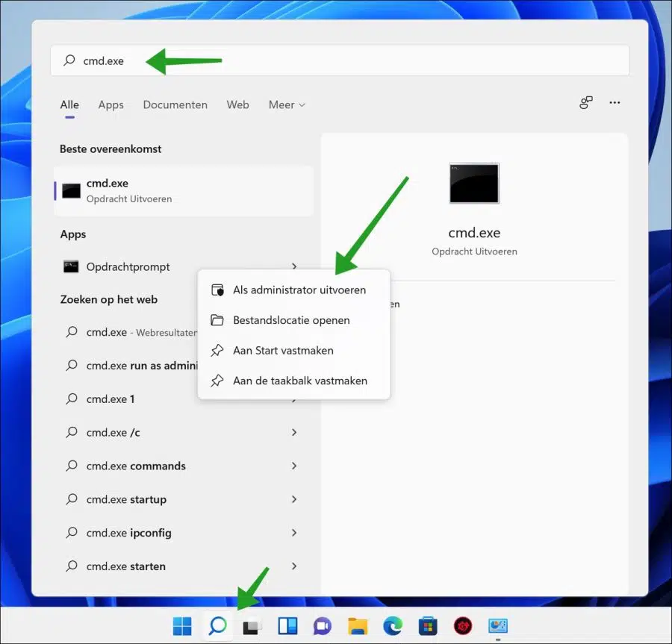The width and height of the screenshot is (672, 644).
Task: Select the Alle tab
Action: (69, 105)
